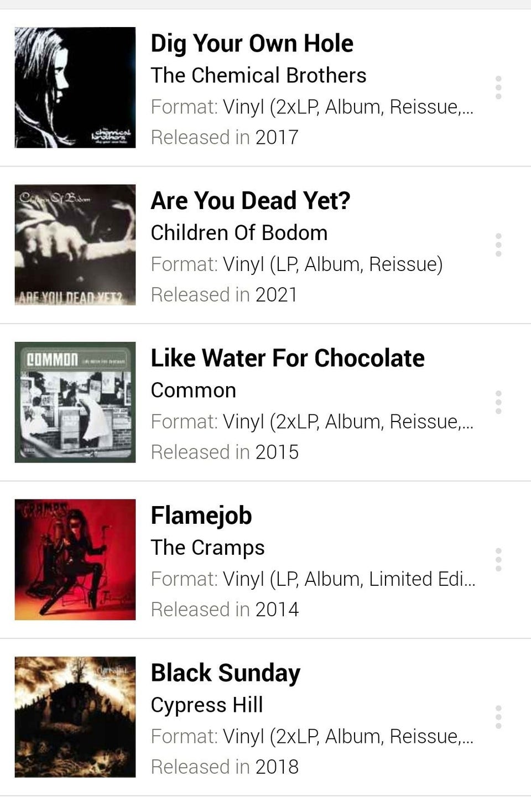Image resolution: width=531 pixels, height=812 pixels.
Task: Open the Dig Your Own Hole title
Action: (x=252, y=43)
